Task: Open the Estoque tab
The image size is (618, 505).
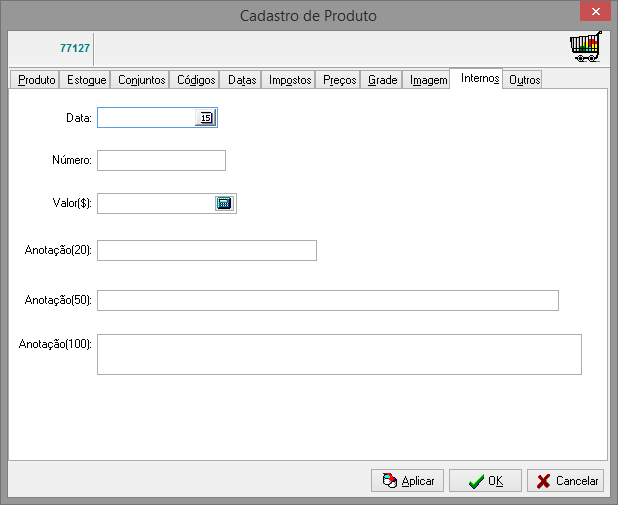Action: pyautogui.click(x=86, y=80)
